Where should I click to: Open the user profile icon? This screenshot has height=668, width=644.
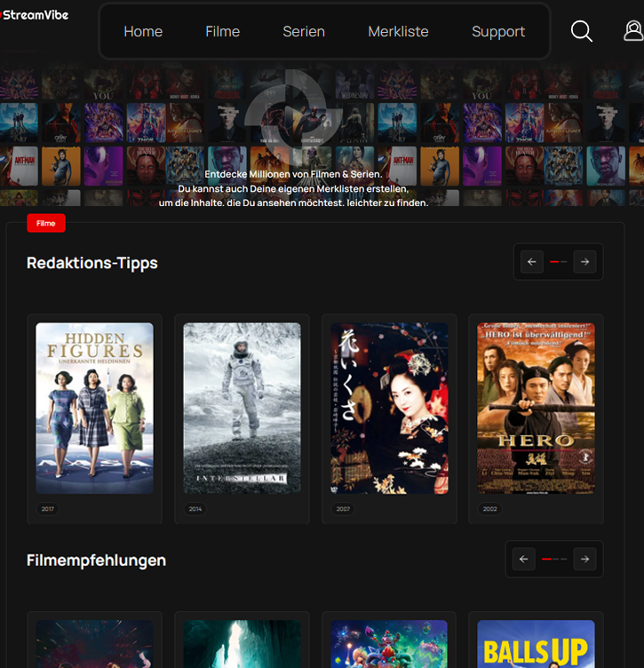tap(633, 31)
